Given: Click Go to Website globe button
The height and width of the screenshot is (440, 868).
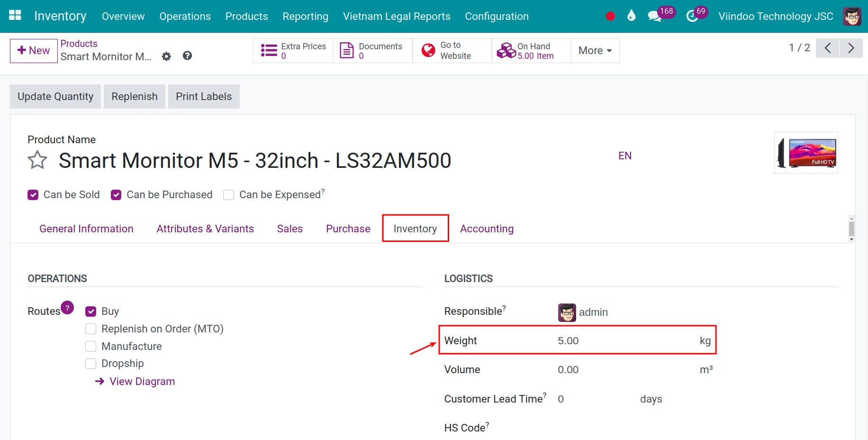Looking at the screenshot, I should tap(452, 51).
